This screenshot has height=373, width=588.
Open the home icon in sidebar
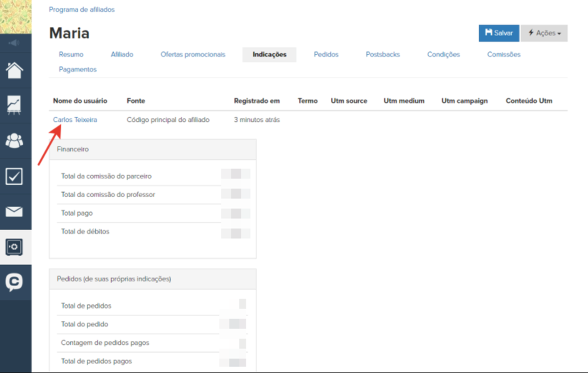point(15,70)
